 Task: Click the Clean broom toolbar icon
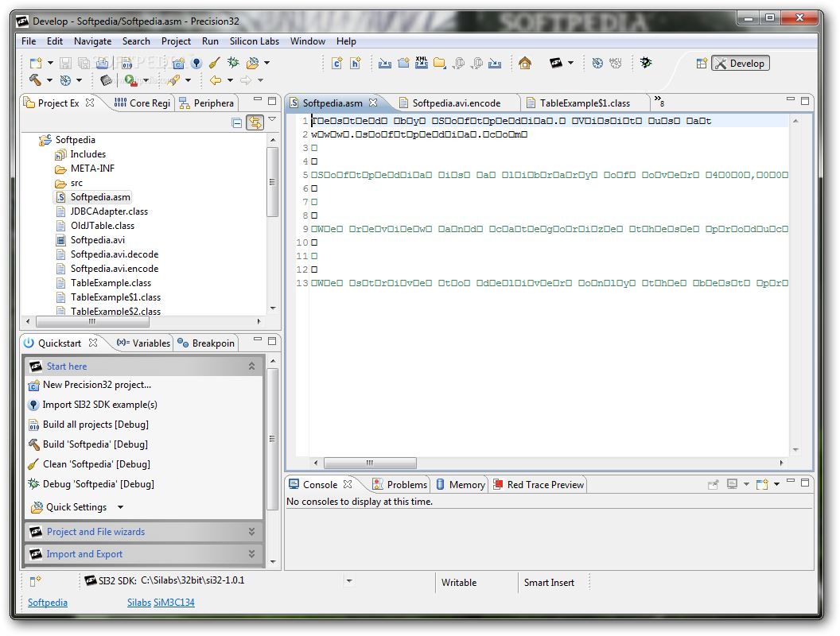(214, 63)
